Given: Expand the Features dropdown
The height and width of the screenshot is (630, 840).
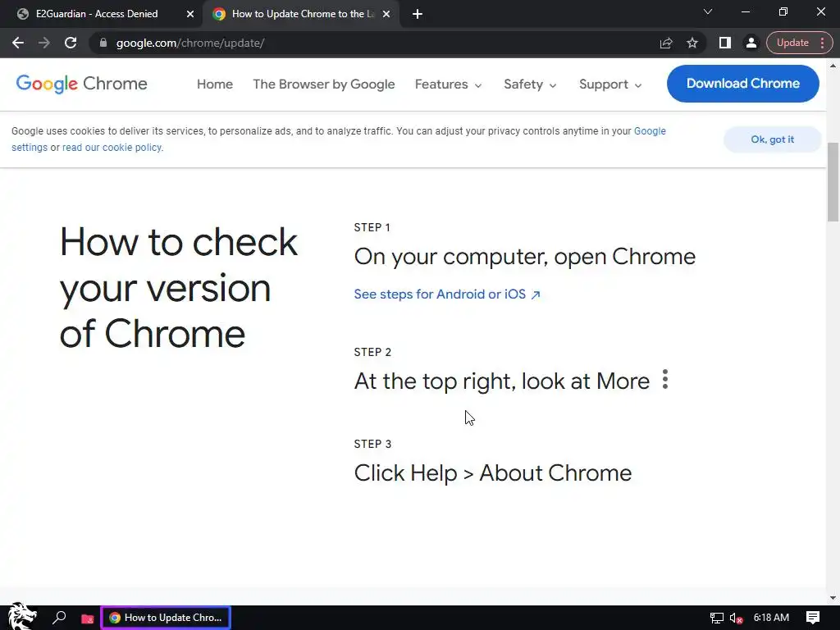Looking at the screenshot, I should point(449,84).
